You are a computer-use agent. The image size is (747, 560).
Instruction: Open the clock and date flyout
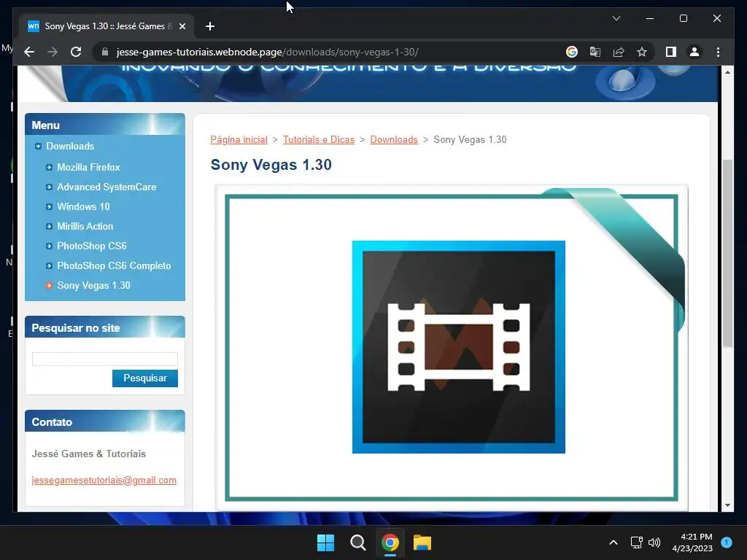coord(692,542)
